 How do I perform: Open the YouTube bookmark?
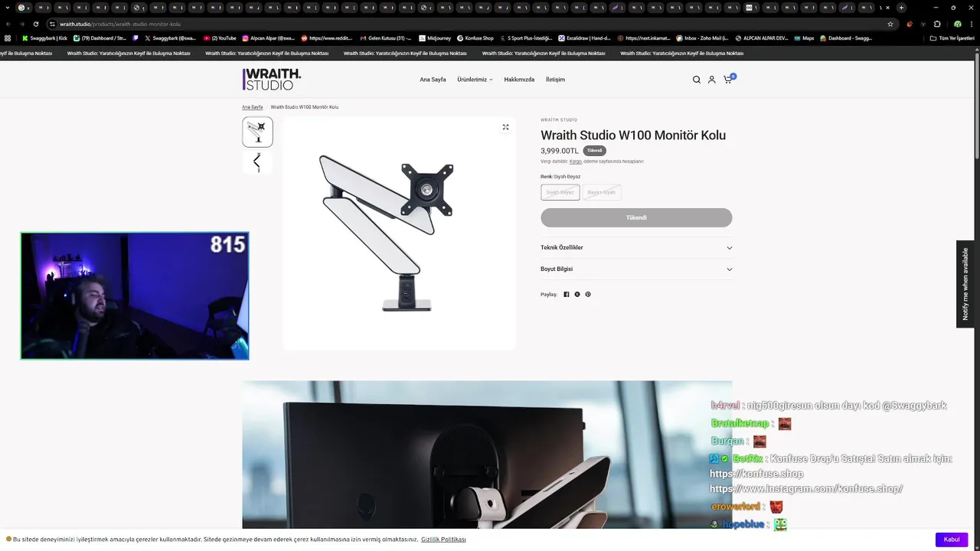tap(220, 37)
